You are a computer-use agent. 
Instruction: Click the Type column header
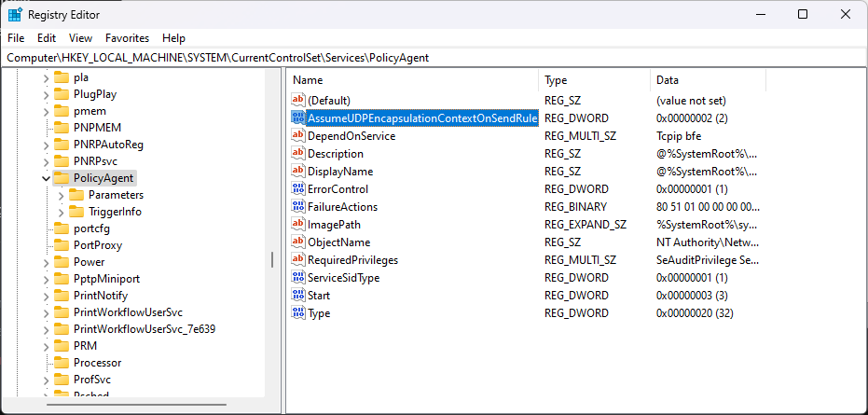click(x=593, y=80)
